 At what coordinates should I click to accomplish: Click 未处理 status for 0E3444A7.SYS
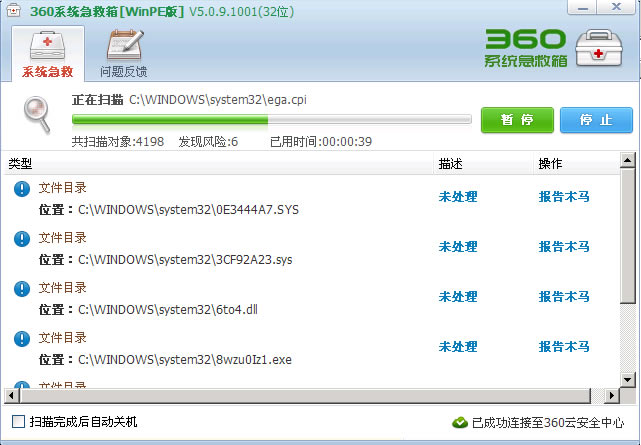coord(458,197)
